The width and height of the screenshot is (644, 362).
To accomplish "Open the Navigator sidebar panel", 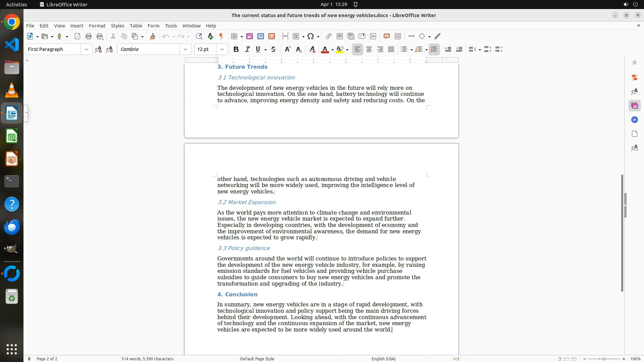I will click(634, 120).
